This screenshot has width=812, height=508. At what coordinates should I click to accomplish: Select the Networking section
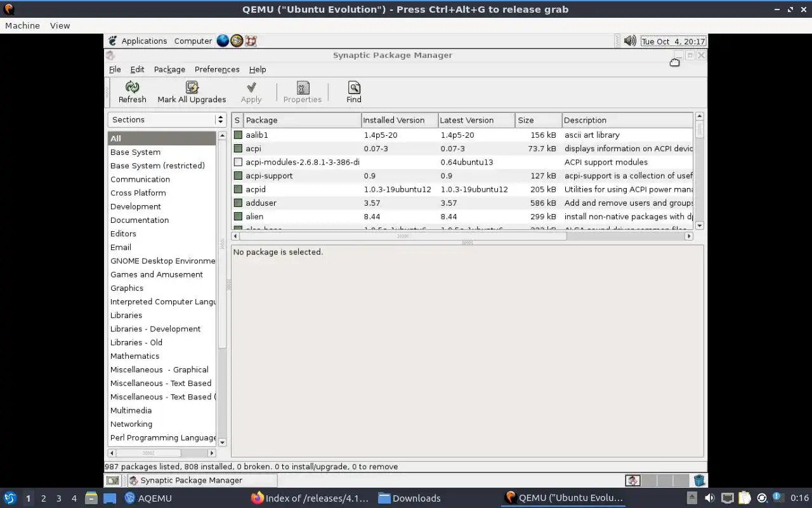[162, 424]
